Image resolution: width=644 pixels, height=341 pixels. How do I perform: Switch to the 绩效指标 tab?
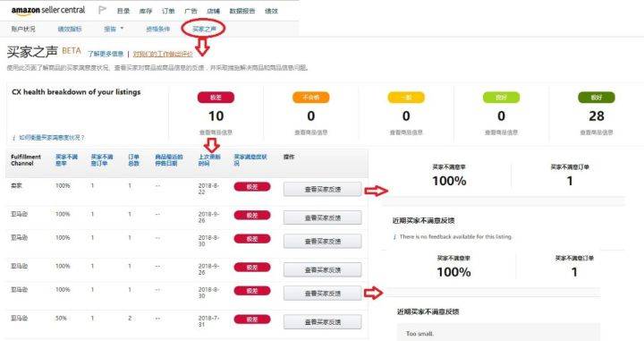tap(70, 29)
